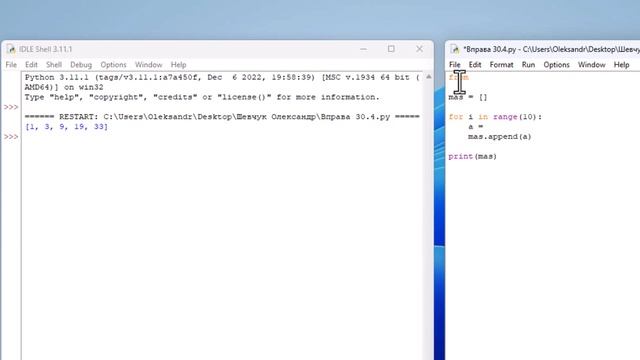Minimize the IDLE Shell window
Screen dimensions: 640x360
363,49
